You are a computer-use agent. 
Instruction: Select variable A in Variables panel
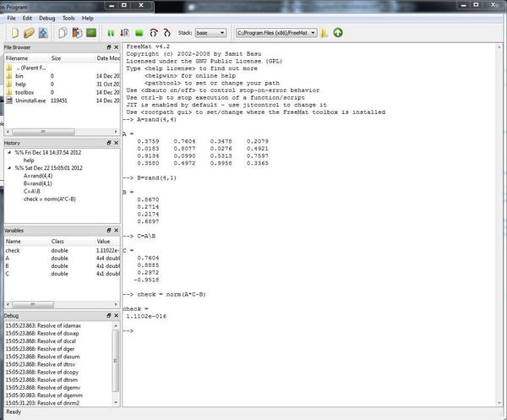pyautogui.click(x=62, y=259)
